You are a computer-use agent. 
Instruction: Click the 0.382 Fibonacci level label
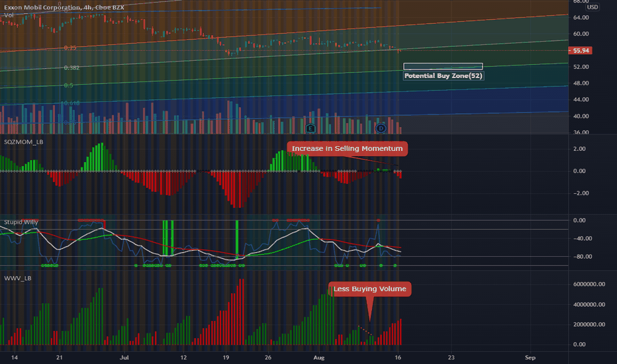[x=71, y=68]
